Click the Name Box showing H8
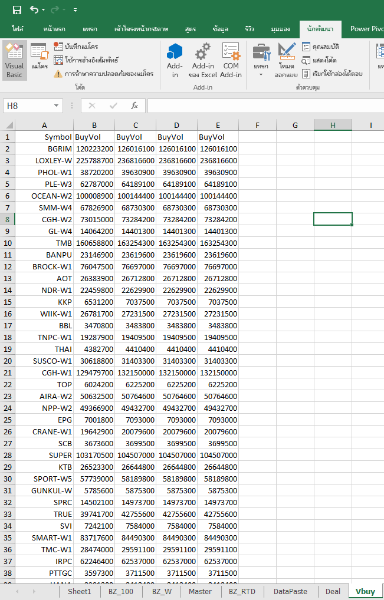 [x=28, y=106]
